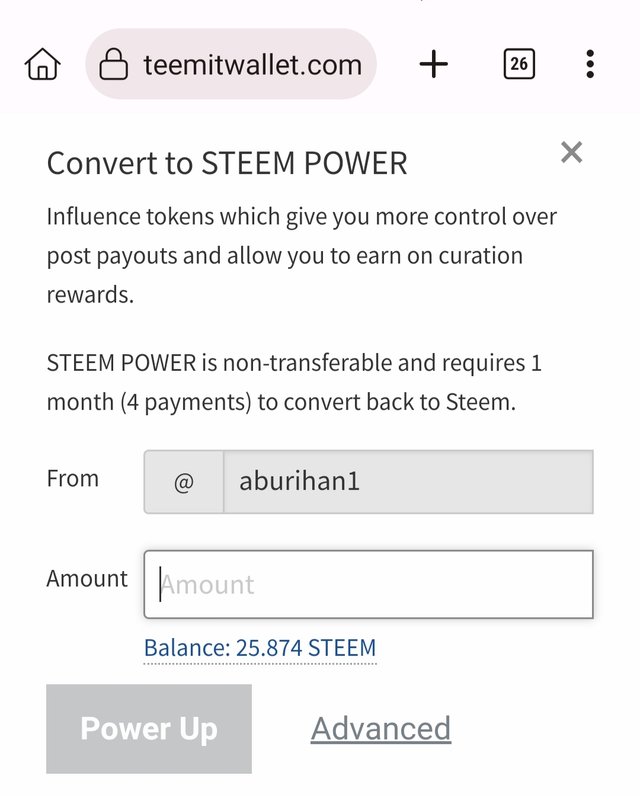Click the Convert to STEEM POWER heading
Viewport: 640px width, 796px height.
pos(227,163)
